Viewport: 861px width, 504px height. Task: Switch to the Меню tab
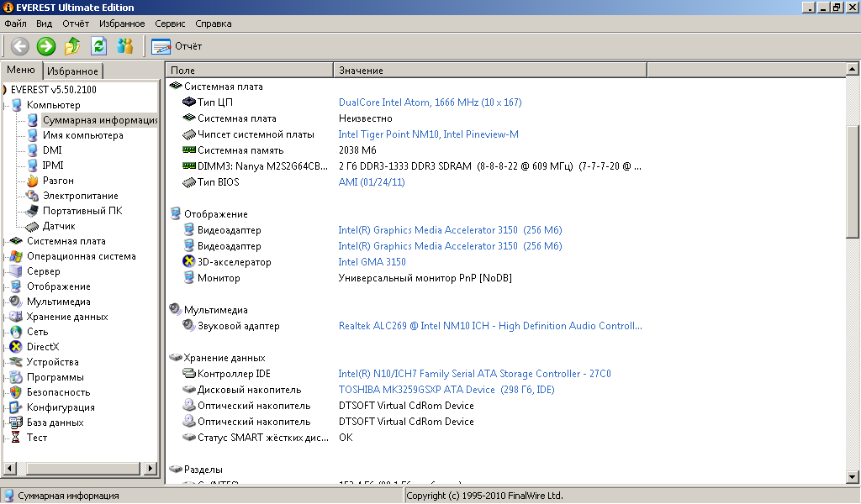(21, 71)
